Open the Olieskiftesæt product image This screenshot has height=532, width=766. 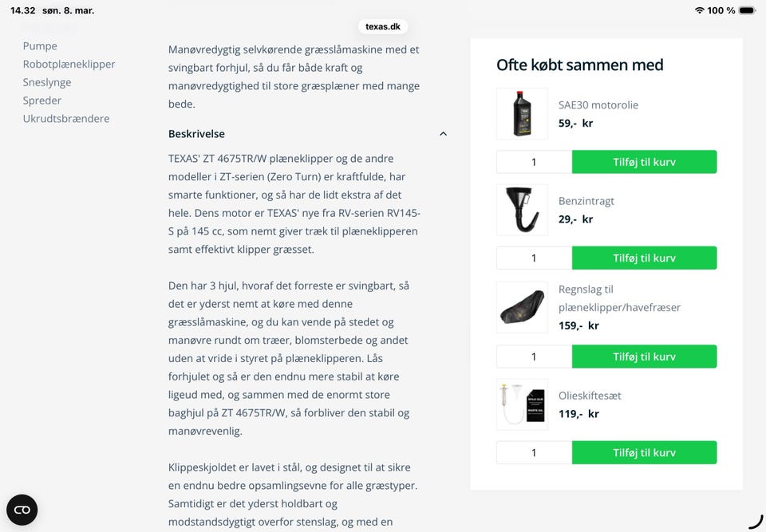click(522, 404)
